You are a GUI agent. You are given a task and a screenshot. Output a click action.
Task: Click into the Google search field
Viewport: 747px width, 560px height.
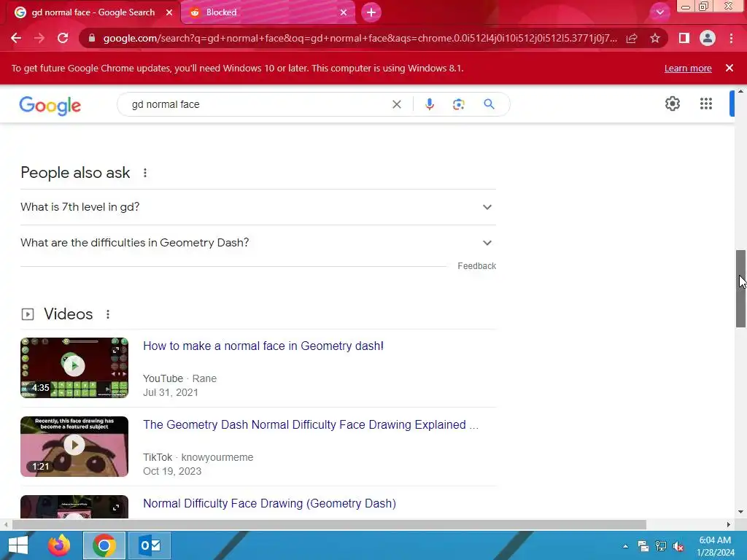258,104
